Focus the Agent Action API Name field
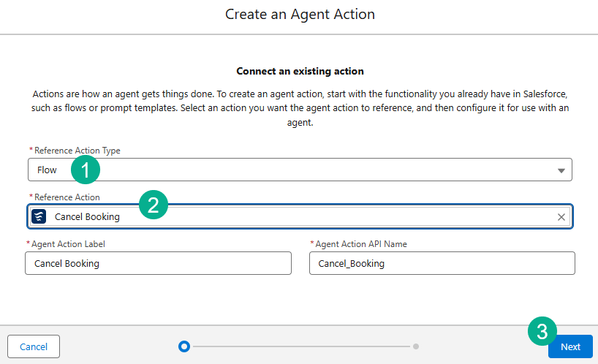598x364 pixels. click(x=442, y=263)
